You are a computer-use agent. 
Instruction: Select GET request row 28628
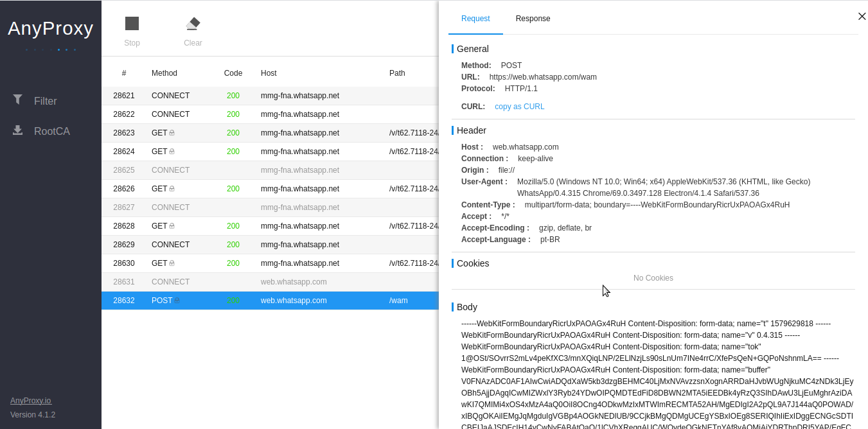(x=270, y=226)
